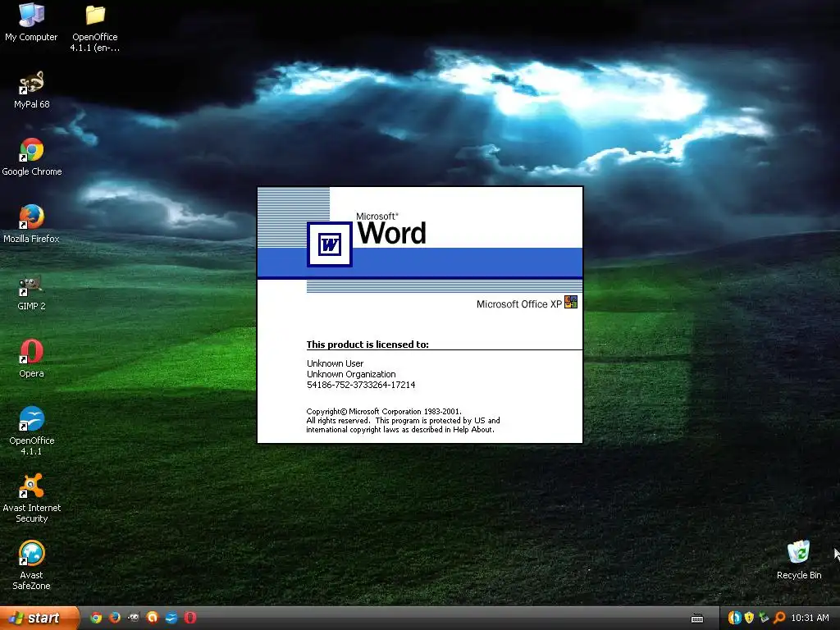
Task: Click the Word logo icon on splash screen
Action: [330, 244]
